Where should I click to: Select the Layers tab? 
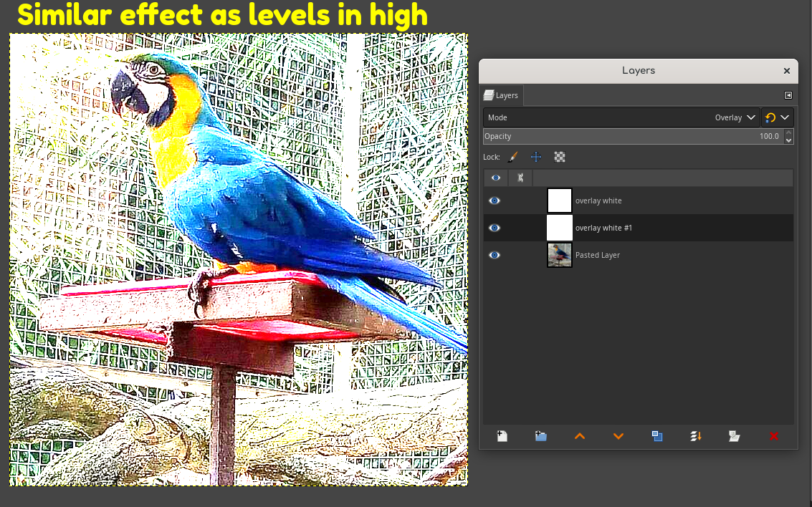point(501,95)
